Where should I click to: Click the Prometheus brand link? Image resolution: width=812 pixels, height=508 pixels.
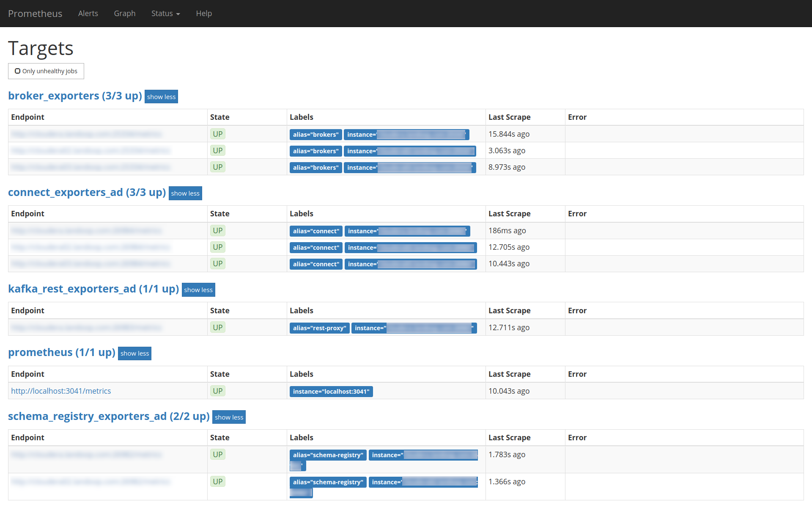pos(35,14)
